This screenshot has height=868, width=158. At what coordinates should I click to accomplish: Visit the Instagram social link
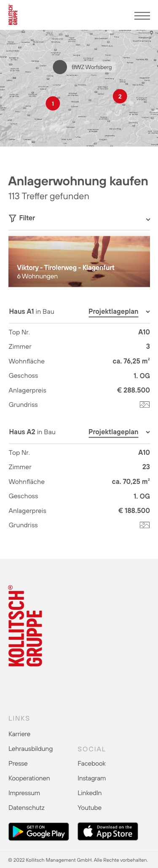pyautogui.click(x=91, y=778)
